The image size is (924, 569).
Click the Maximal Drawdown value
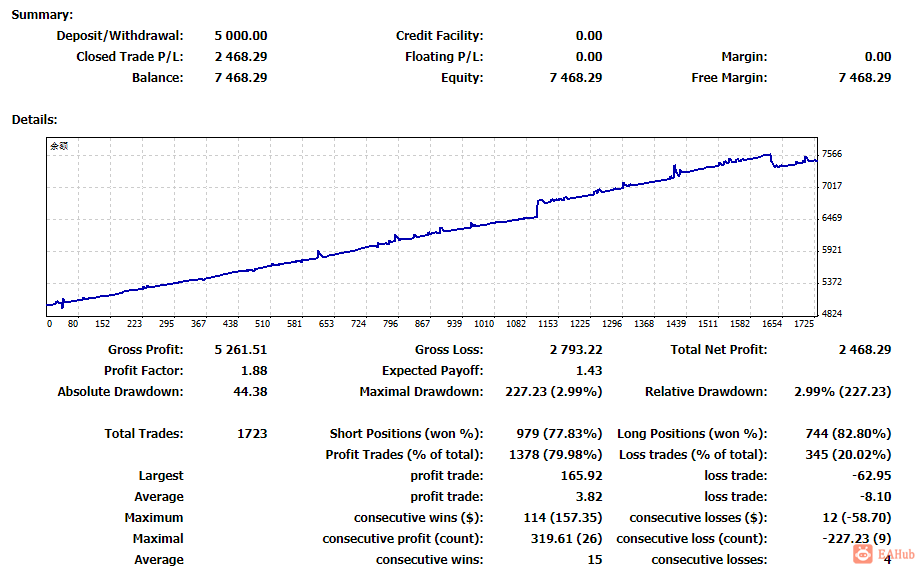pyautogui.click(x=553, y=392)
